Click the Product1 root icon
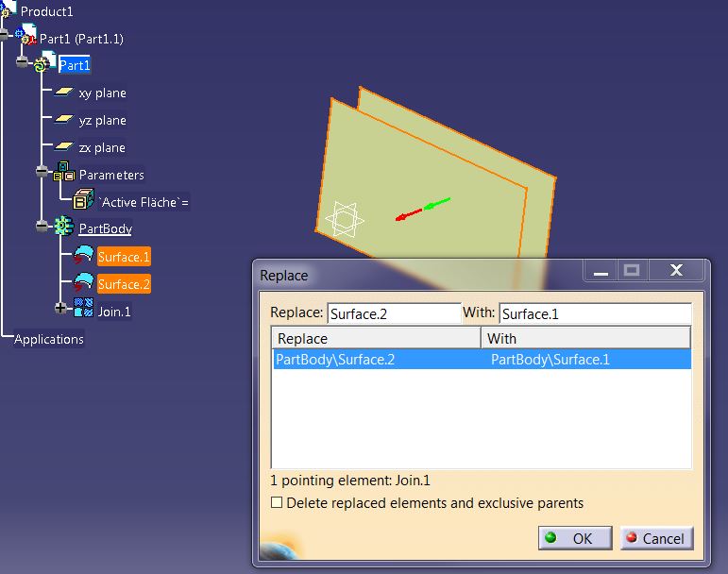Screen dimensions: 728x574 [8, 9]
